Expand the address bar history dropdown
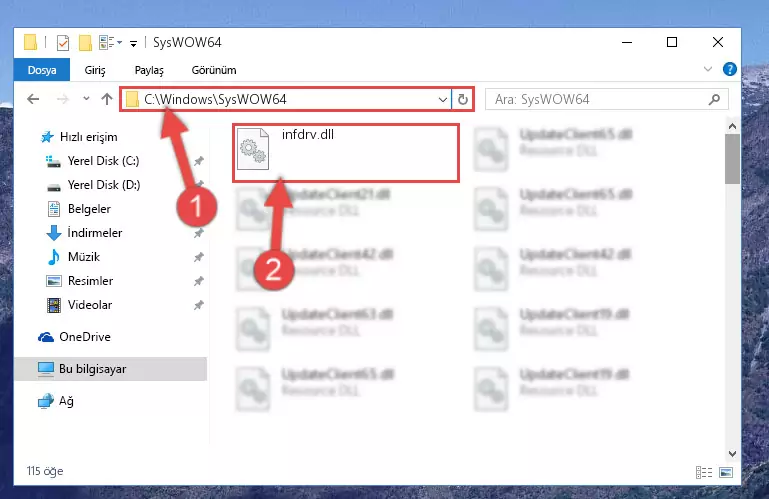This screenshot has height=499, width=769. [442, 100]
